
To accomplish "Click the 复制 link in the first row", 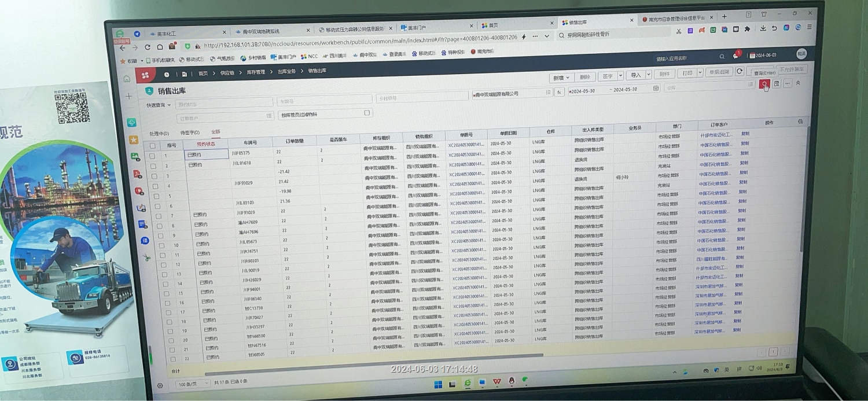I will [745, 133].
